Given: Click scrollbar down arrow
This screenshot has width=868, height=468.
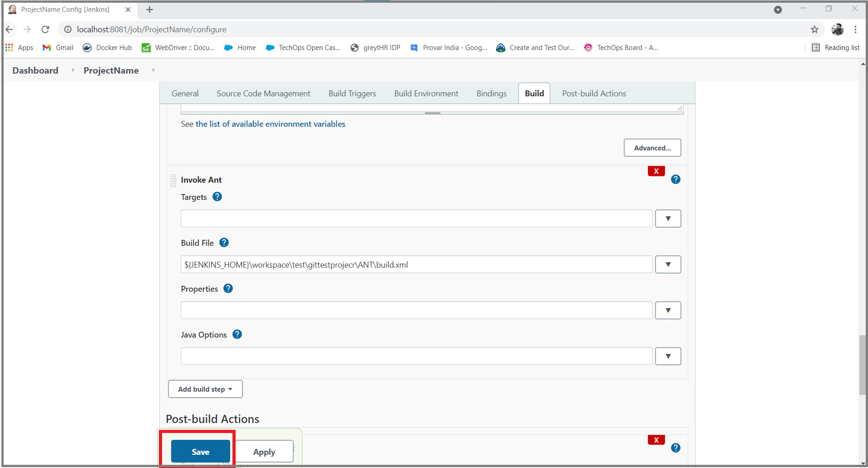Looking at the screenshot, I should pos(863,463).
